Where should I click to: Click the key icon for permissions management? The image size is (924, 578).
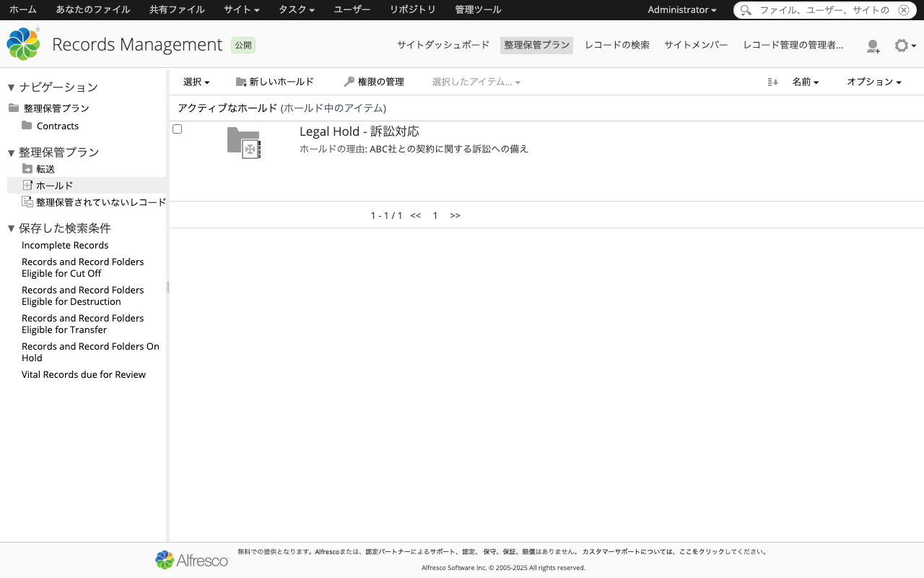[349, 82]
